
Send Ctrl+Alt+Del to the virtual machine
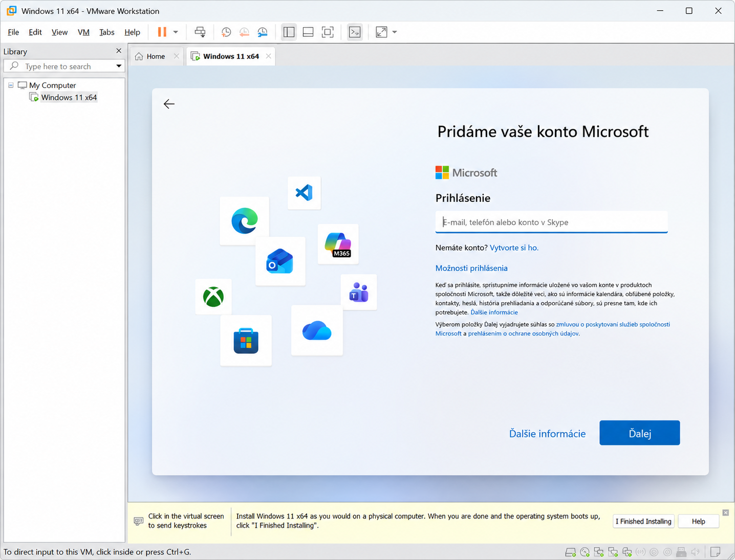[x=200, y=32]
